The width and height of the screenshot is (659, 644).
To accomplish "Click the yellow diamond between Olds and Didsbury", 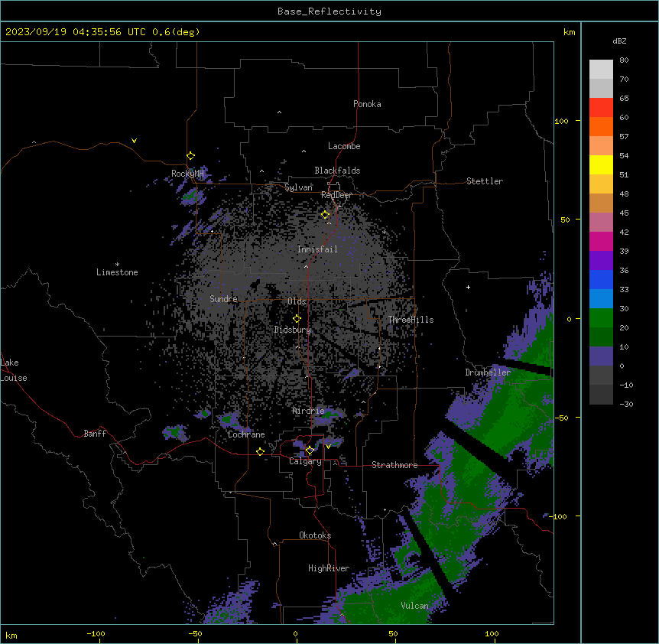I will click(x=297, y=319).
